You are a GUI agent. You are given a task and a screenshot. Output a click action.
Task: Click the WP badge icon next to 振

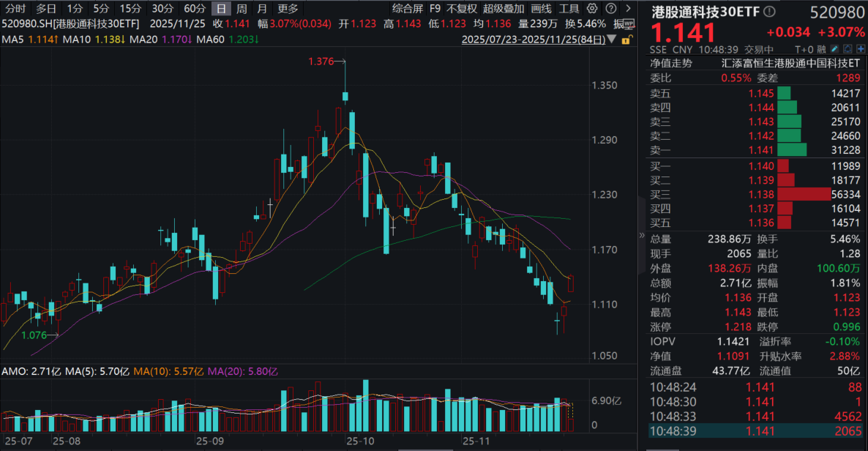627,23
